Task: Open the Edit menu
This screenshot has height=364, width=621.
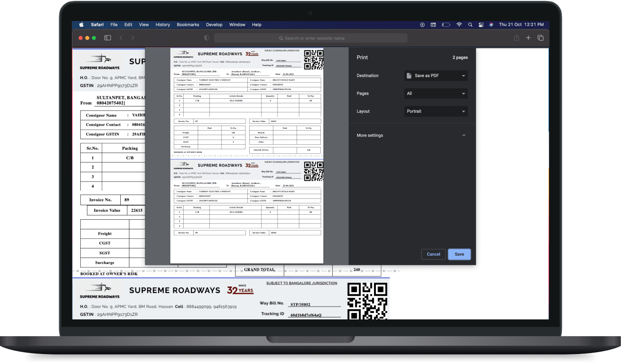Action: click(128, 25)
